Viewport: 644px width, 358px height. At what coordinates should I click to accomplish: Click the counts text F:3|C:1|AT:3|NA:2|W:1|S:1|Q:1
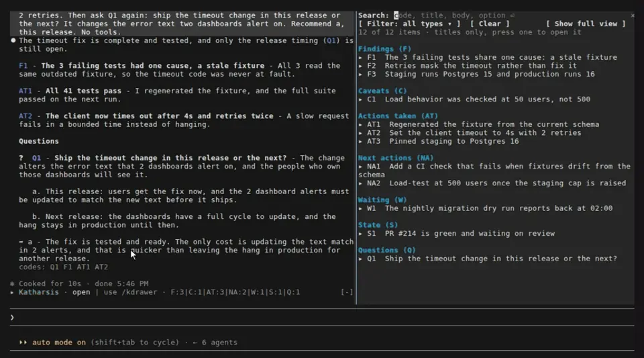click(235, 292)
